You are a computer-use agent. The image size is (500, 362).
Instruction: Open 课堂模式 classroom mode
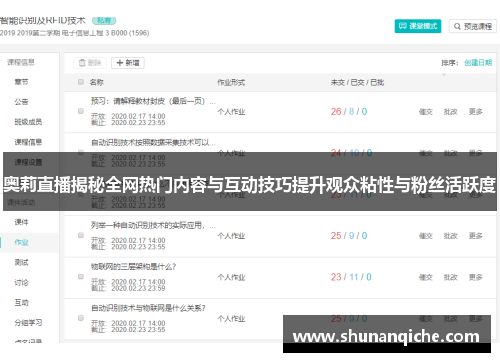418,26
